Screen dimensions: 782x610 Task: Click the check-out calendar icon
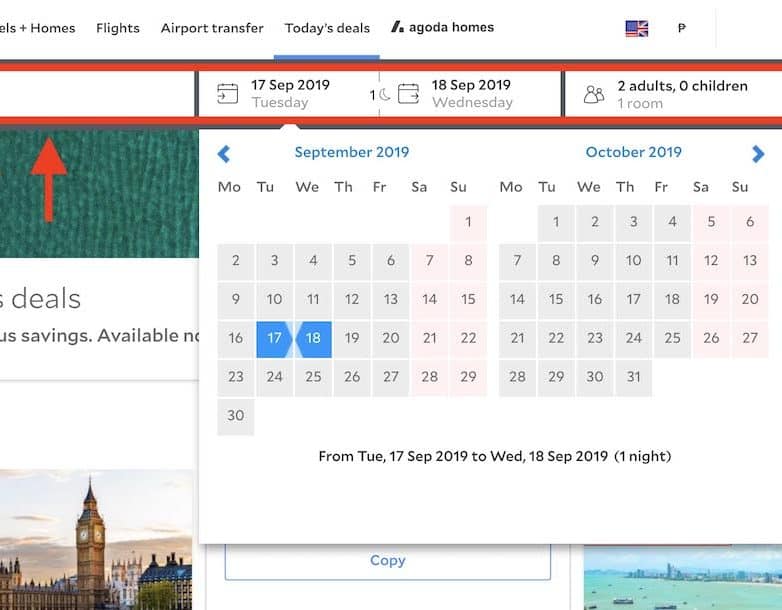click(408, 94)
